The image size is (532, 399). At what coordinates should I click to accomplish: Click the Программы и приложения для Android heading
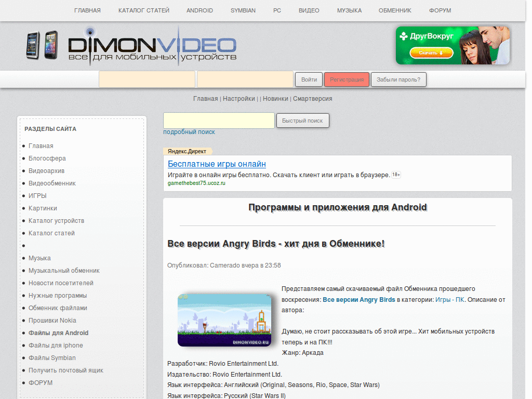tap(338, 207)
